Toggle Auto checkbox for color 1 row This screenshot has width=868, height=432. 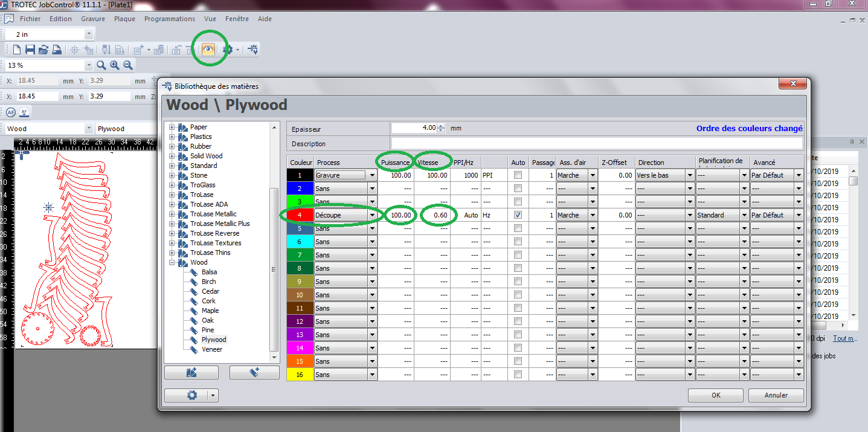click(x=518, y=175)
